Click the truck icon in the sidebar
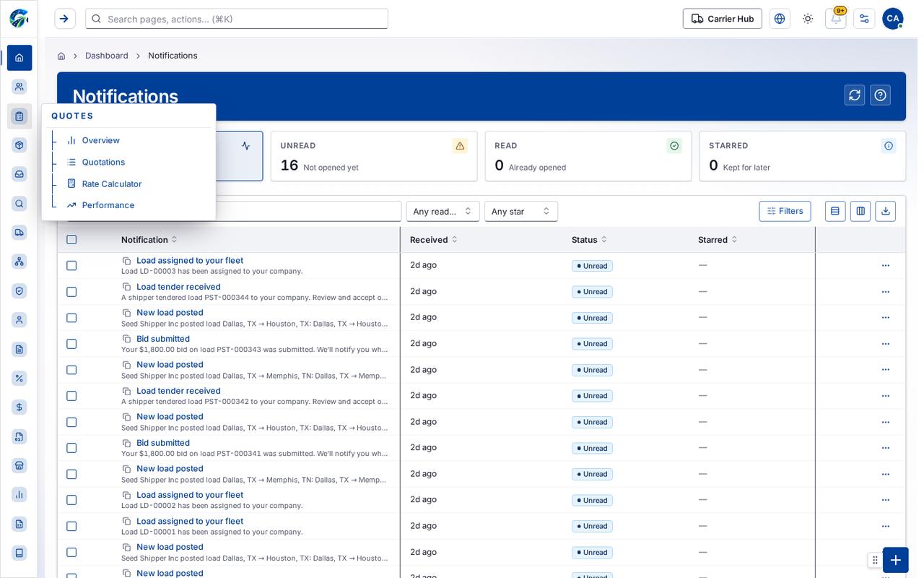 click(19, 232)
